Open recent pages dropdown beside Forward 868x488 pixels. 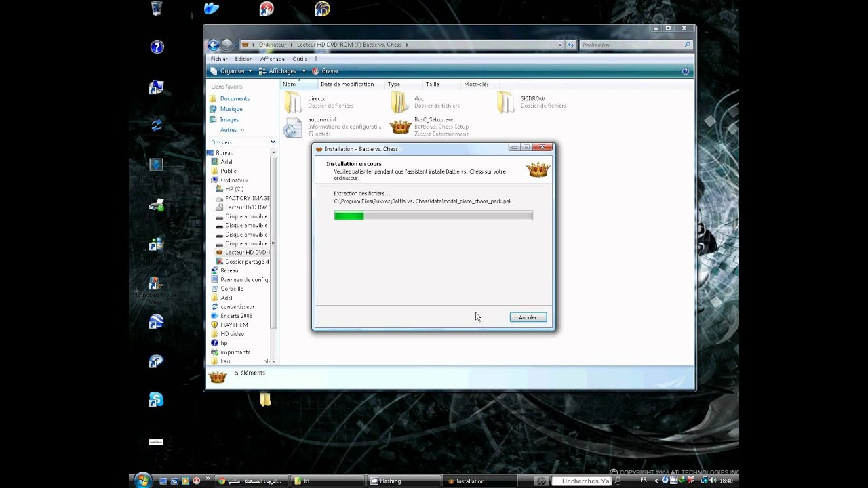[x=236, y=45]
